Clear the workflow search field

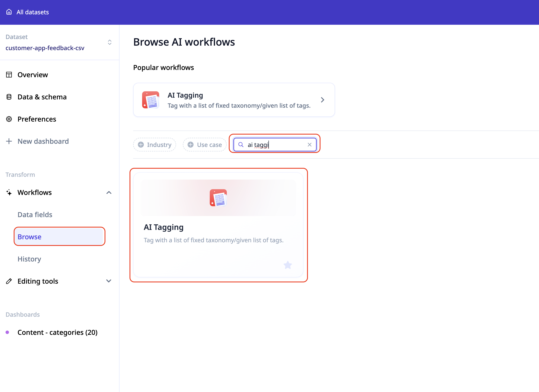click(309, 145)
